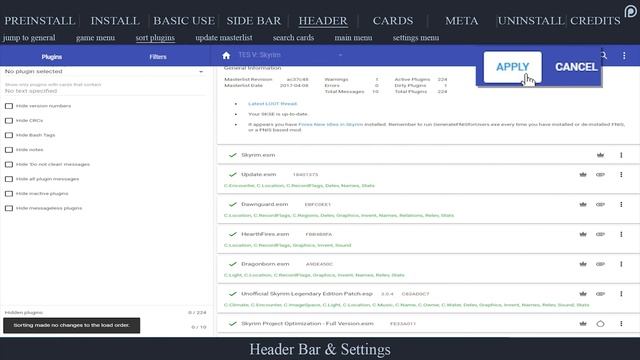Click the search magnifier icon in header
640x360 pixels.
coord(604,55)
